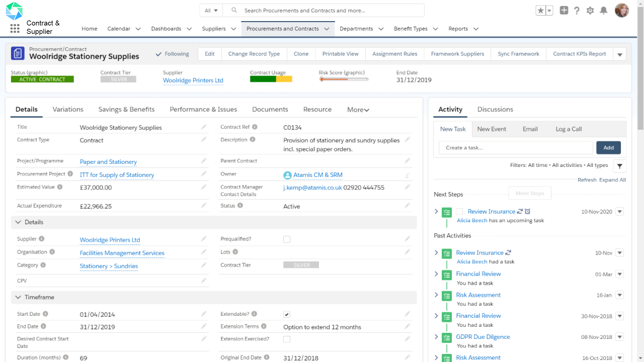Click the info icon next to Contract Ref
The image size is (644, 362).
point(255,127)
